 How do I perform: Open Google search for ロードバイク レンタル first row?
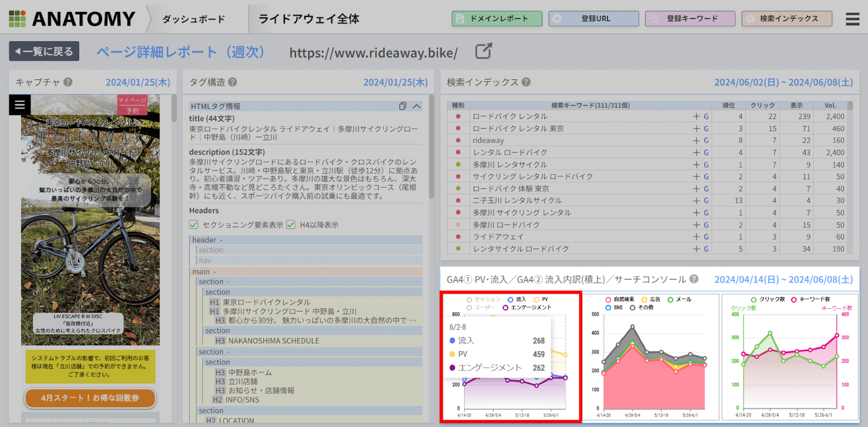(x=706, y=116)
